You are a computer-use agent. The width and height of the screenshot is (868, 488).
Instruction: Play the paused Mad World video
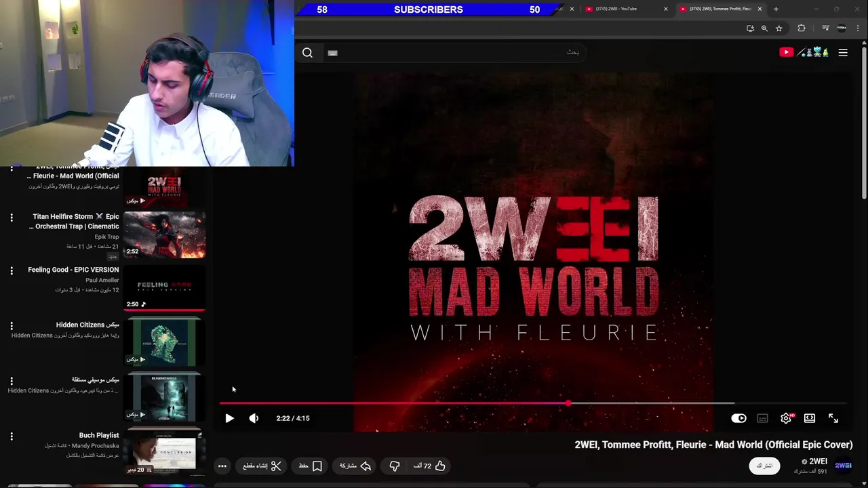[229, 418]
